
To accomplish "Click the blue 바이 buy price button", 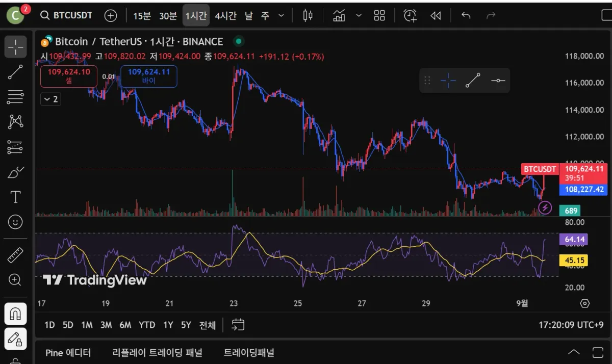I will click(x=149, y=76).
